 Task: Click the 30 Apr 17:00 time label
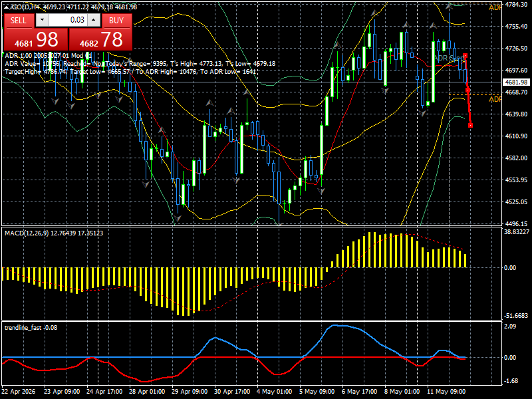click(x=232, y=391)
